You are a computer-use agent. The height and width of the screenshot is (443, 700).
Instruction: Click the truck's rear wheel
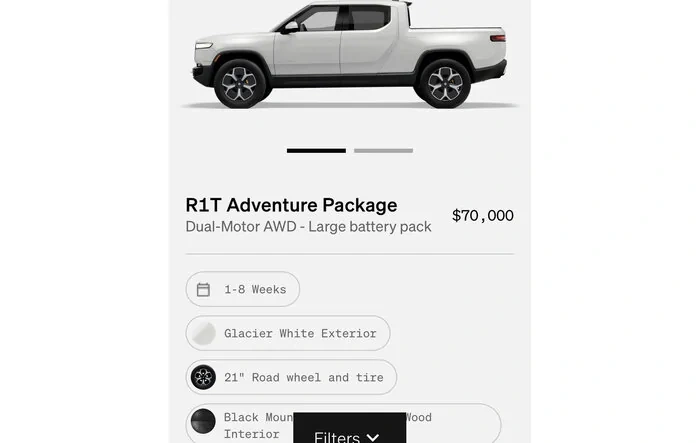pos(445,84)
